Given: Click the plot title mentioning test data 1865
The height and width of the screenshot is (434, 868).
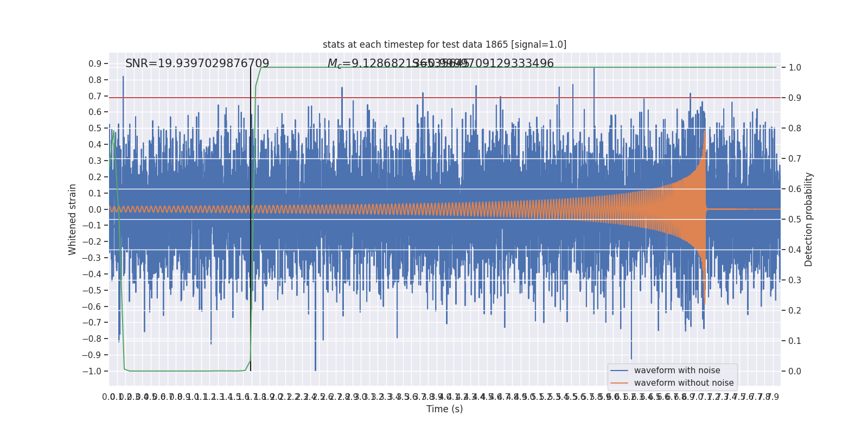Looking at the screenshot, I should (444, 44).
